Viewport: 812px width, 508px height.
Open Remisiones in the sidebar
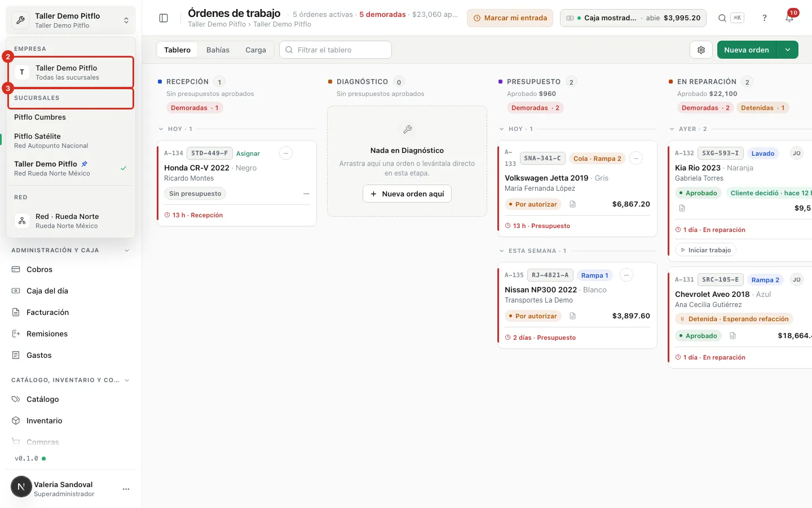(x=70, y=334)
